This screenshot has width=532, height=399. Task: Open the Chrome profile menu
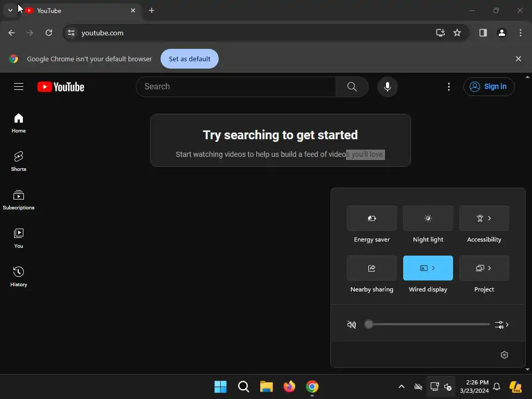click(501, 33)
